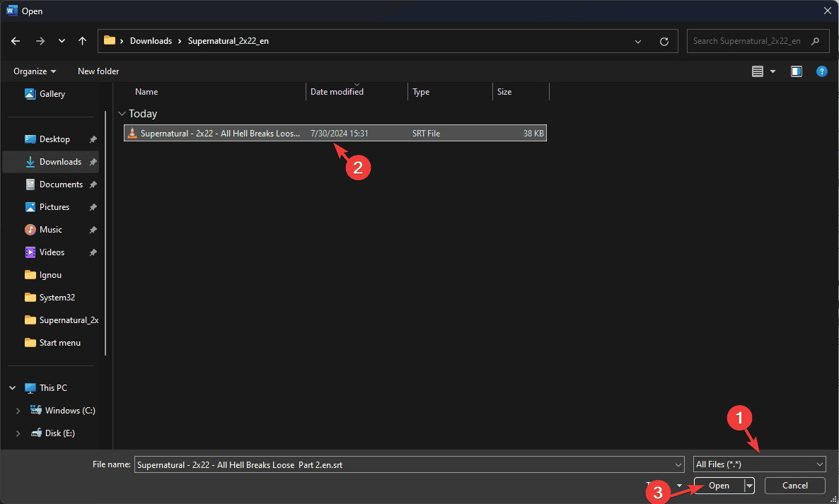The width and height of the screenshot is (839, 504).
Task: Open Documents in the navigation pane
Action: [61, 184]
